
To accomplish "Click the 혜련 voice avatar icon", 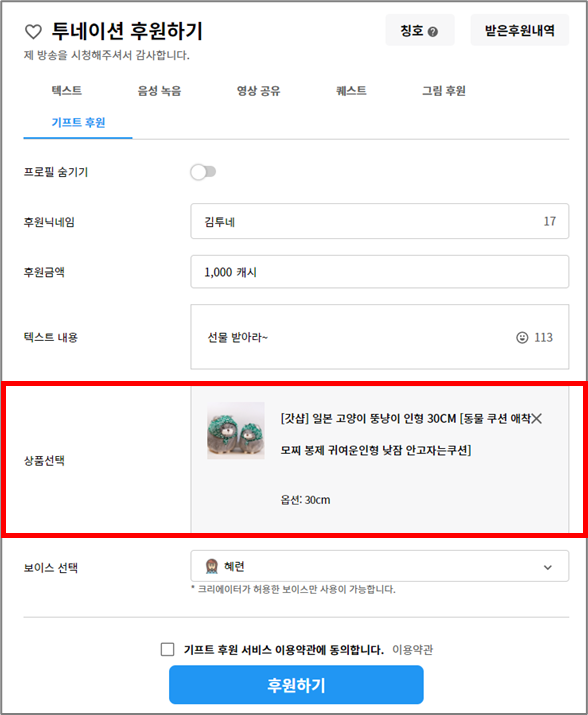I will tap(212, 566).
